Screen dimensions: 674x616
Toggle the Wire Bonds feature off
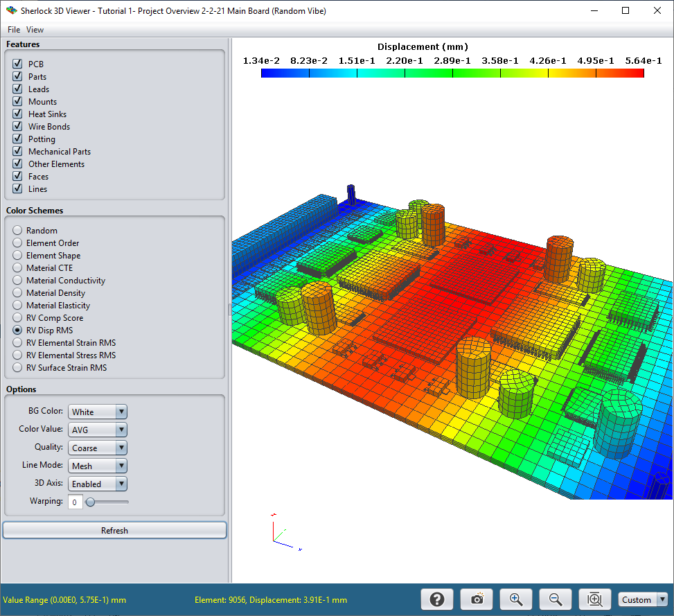click(x=18, y=126)
